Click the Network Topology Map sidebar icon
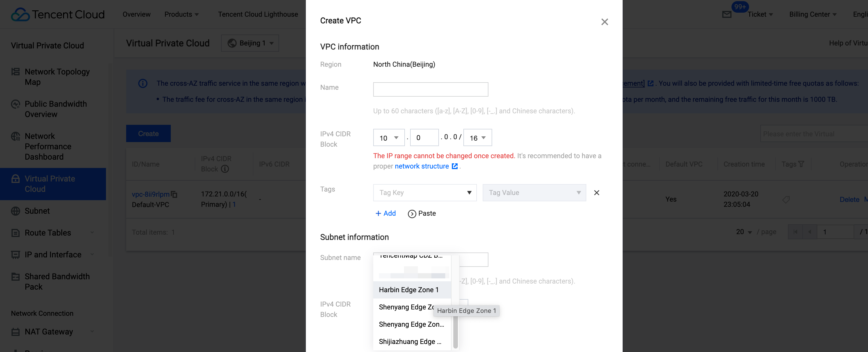This screenshot has height=352, width=868. click(16, 72)
